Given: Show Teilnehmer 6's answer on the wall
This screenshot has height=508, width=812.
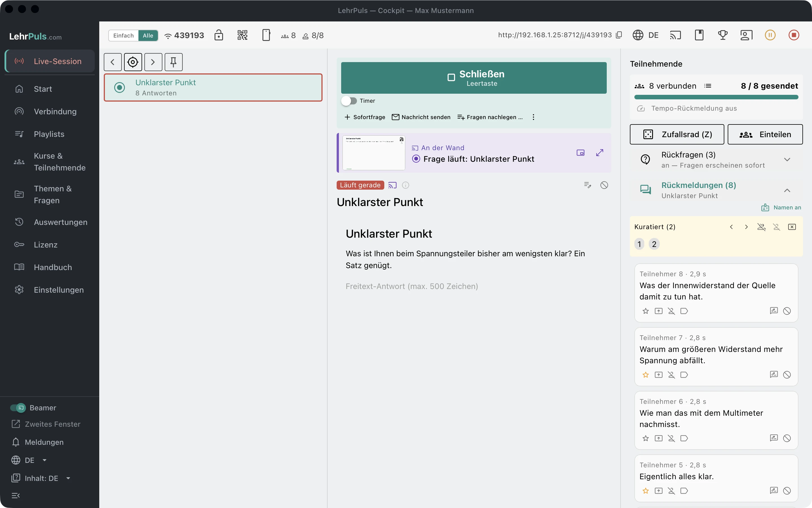Looking at the screenshot, I should [659, 438].
